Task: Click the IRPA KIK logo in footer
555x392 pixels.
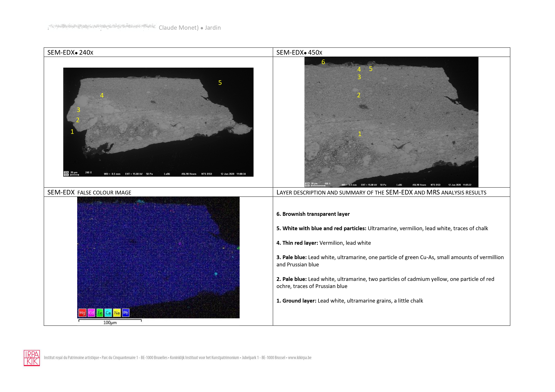Action: (32, 358)
